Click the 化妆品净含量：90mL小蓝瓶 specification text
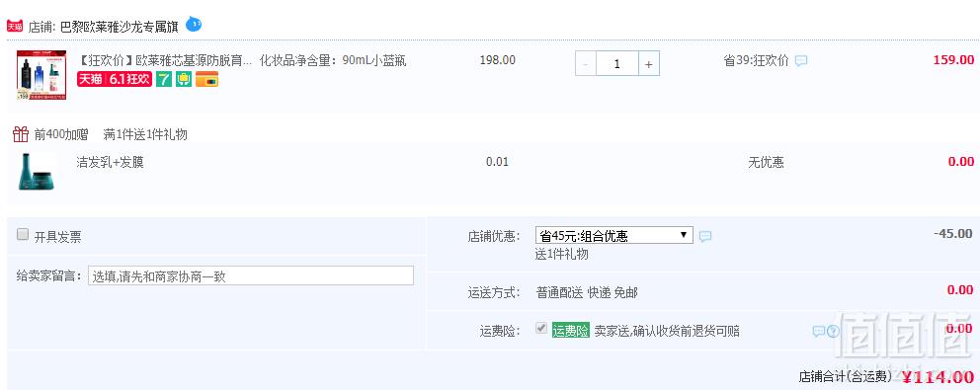980x390 pixels. (x=333, y=60)
